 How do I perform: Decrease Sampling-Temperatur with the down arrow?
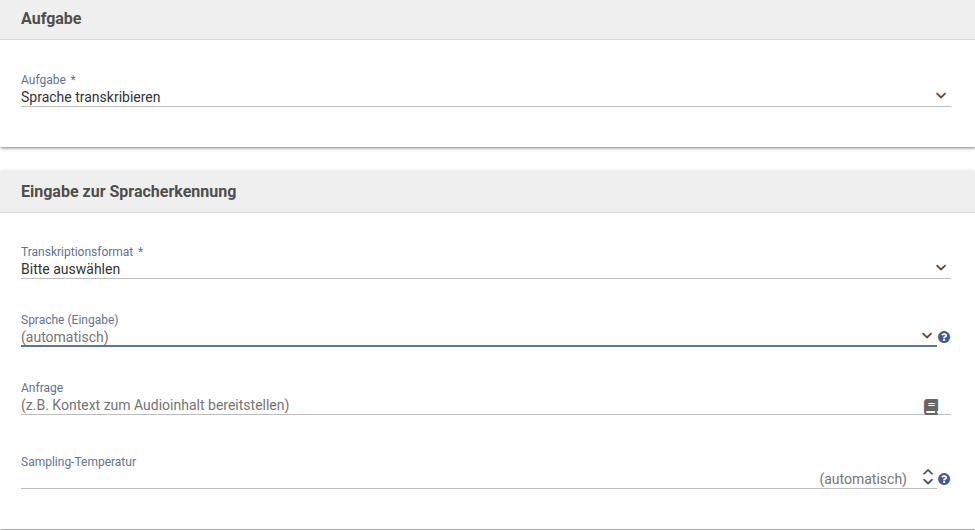point(928,484)
